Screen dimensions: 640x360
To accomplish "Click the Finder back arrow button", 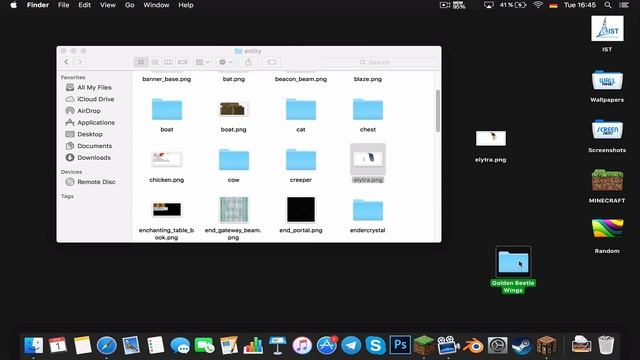I will click(67, 62).
